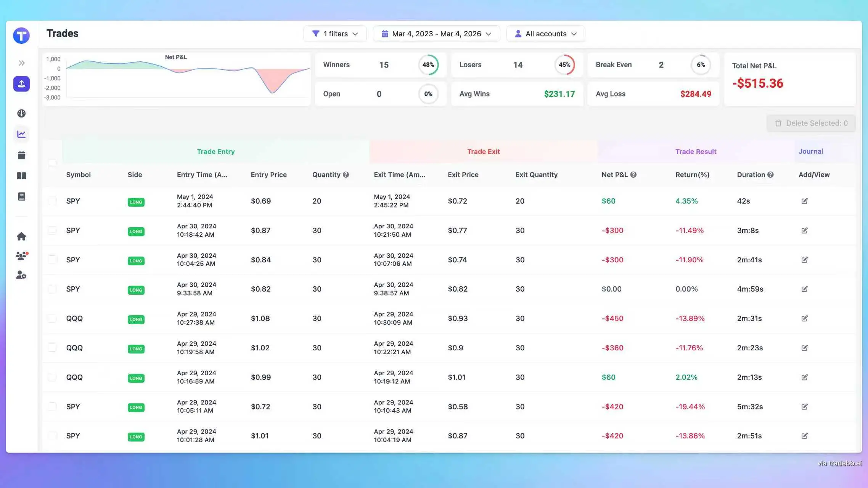Click the Net P&L help question icon

[x=633, y=175]
